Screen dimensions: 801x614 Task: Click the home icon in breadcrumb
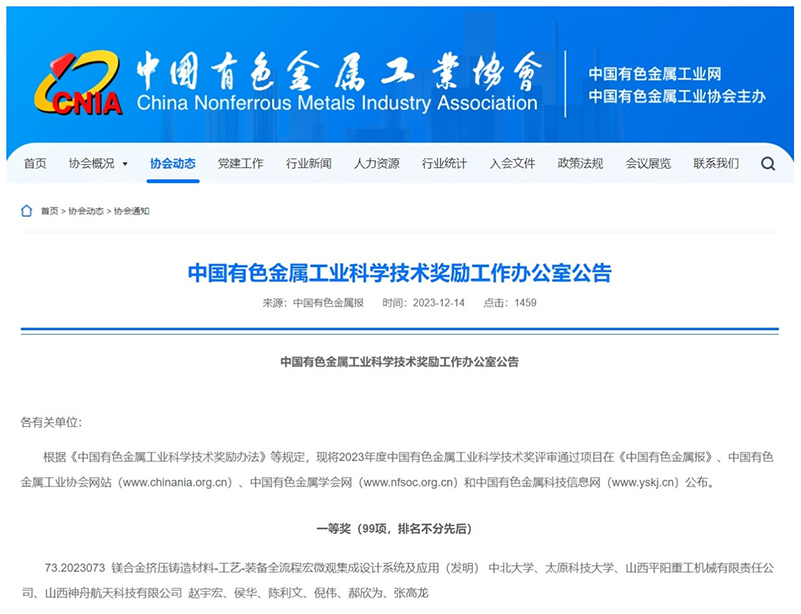(27, 211)
